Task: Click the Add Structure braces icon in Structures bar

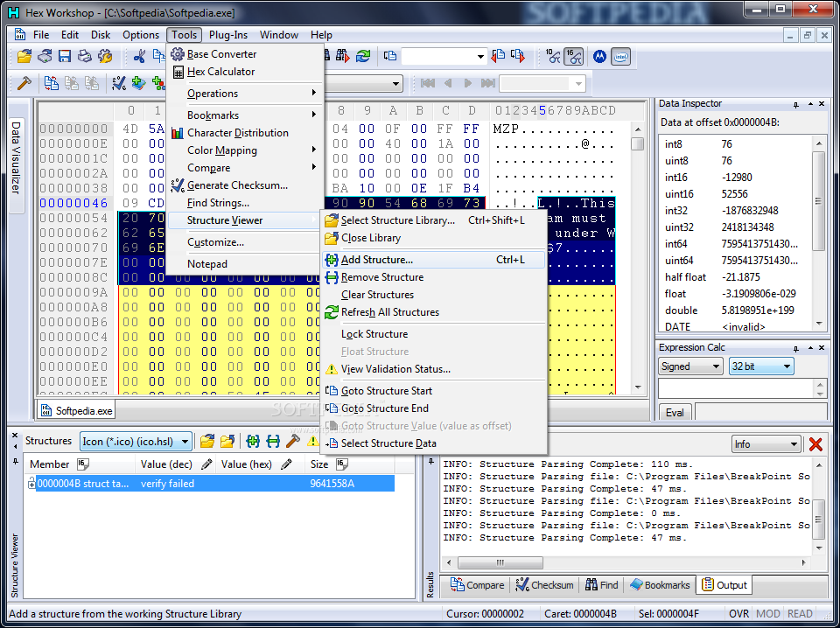Action: pos(253,441)
